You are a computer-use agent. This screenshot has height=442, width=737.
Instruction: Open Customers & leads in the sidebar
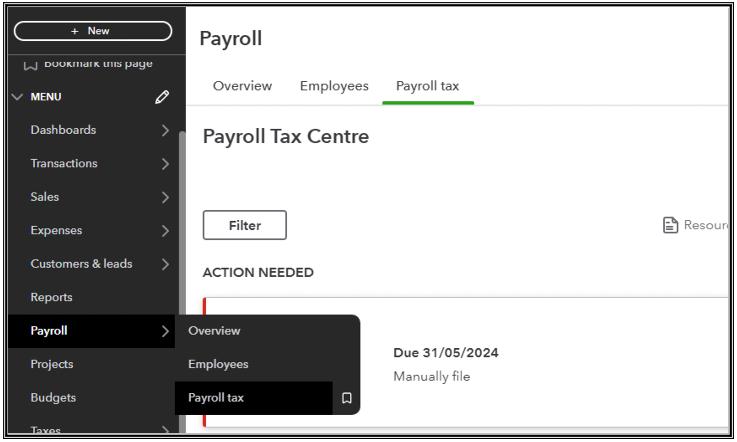coord(81,264)
